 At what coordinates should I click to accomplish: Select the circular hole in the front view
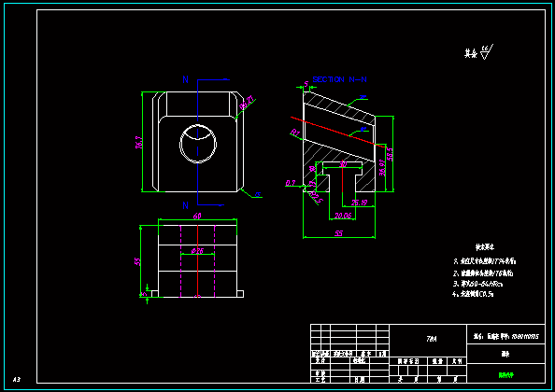[x=198, y=144]
